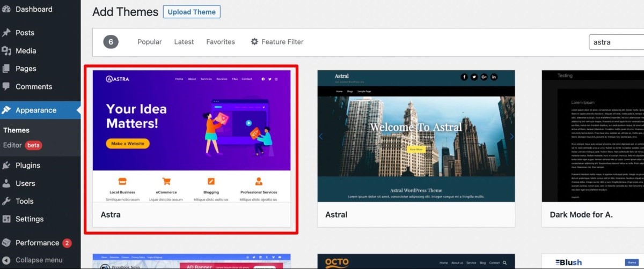
Task: Click the Upload Theme button
Action: coord(192,12)
